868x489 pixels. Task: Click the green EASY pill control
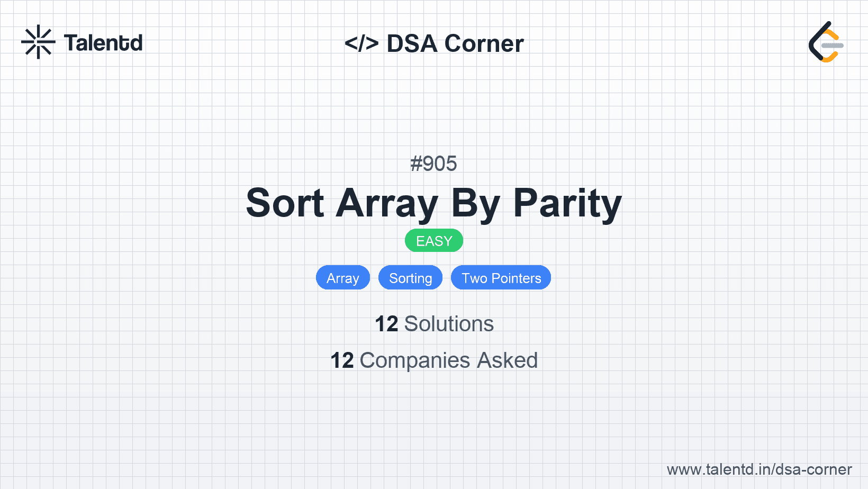point(433,240)
